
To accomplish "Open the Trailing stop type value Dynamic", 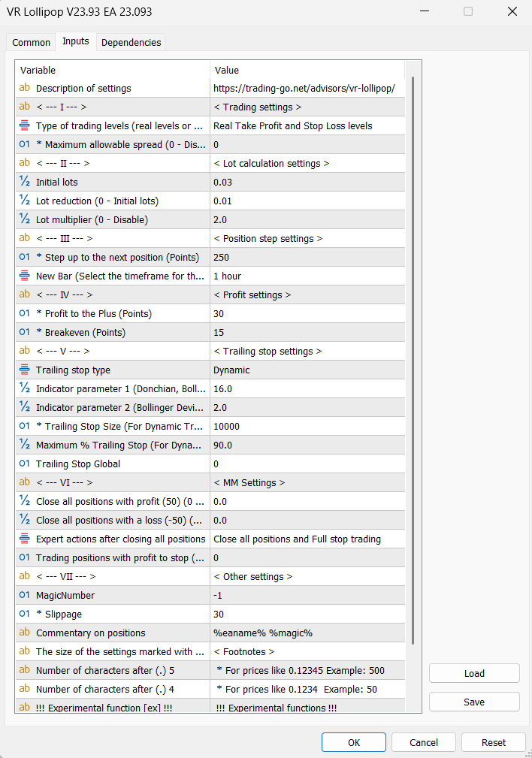I will (307, 370).
